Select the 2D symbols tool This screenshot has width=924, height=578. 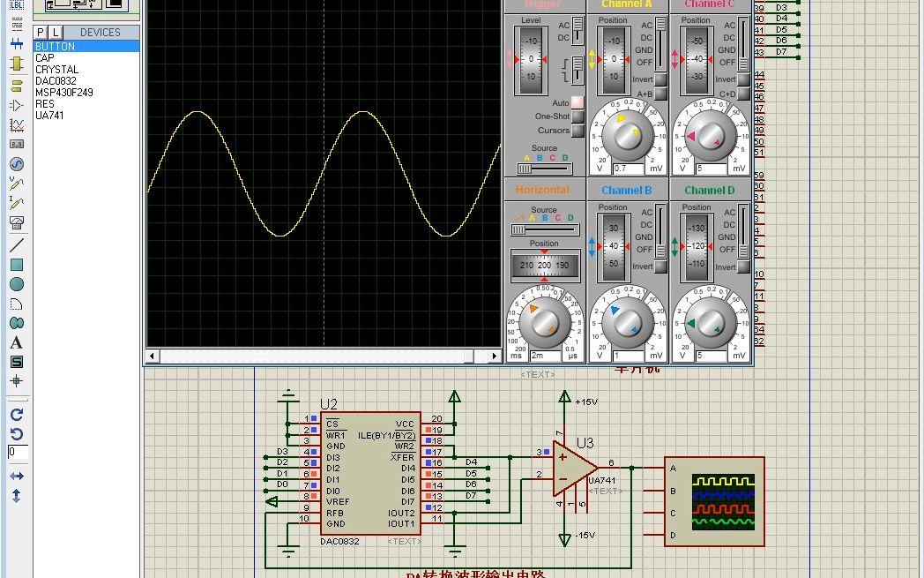click(x=17, y=362)
